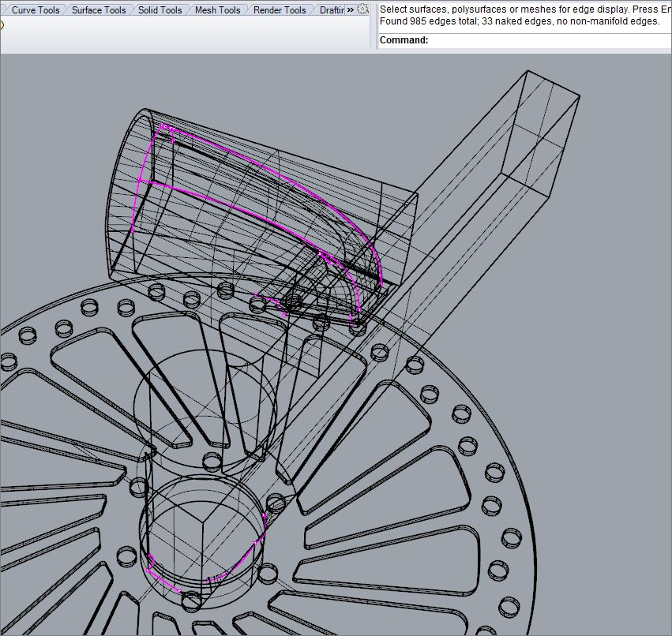The height and width of the screenshot is (636, 672).
Task: Switch to the Render Tools tab
Action: (x=279, y=10)
